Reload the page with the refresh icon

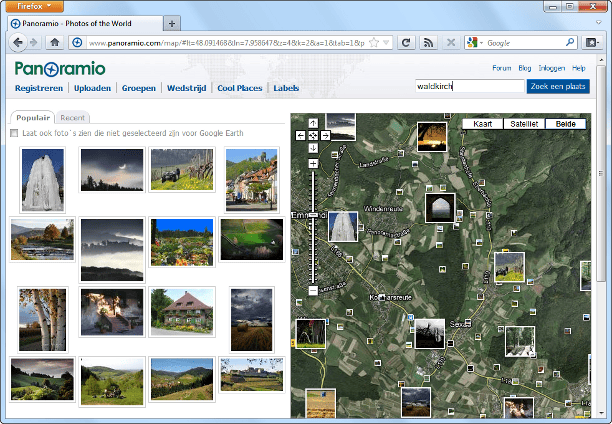(x=406, y=43)
